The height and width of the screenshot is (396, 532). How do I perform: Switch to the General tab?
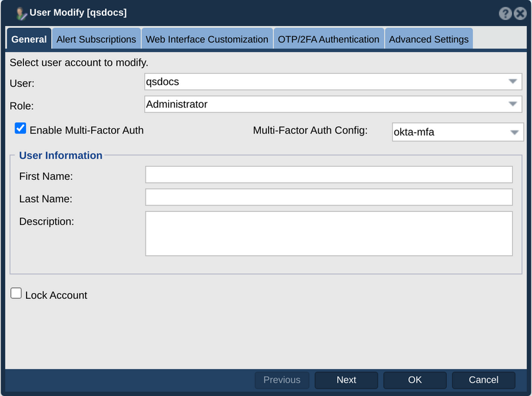(x=29, y=39)
